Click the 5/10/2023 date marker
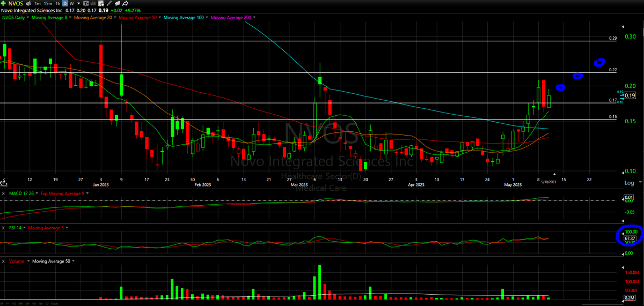The width and height of the screenshot is (644, 306). (x=548, y=183)
